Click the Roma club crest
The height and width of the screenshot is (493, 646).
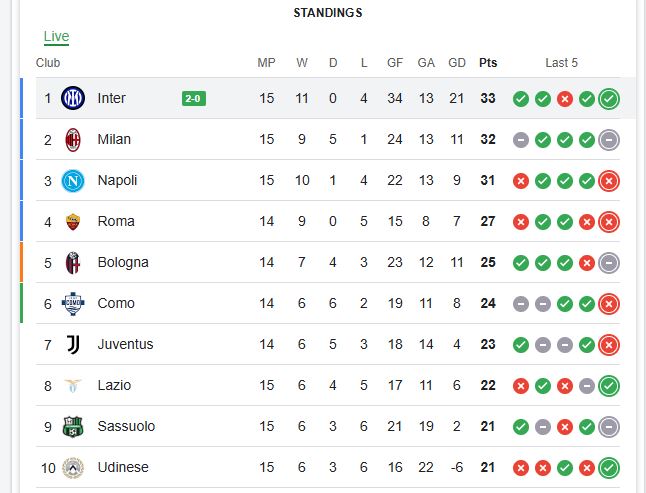tap(73, 221)
